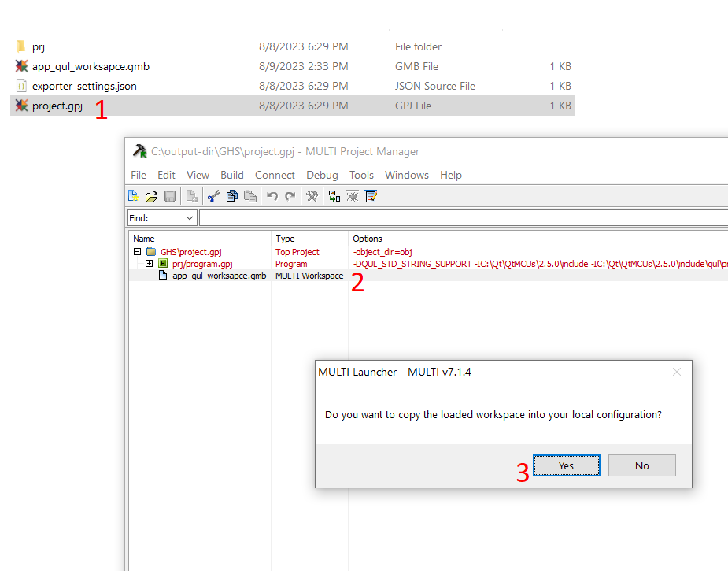728x571 pixels.
Task: Open the Connect menu
Action: [275, 175]
